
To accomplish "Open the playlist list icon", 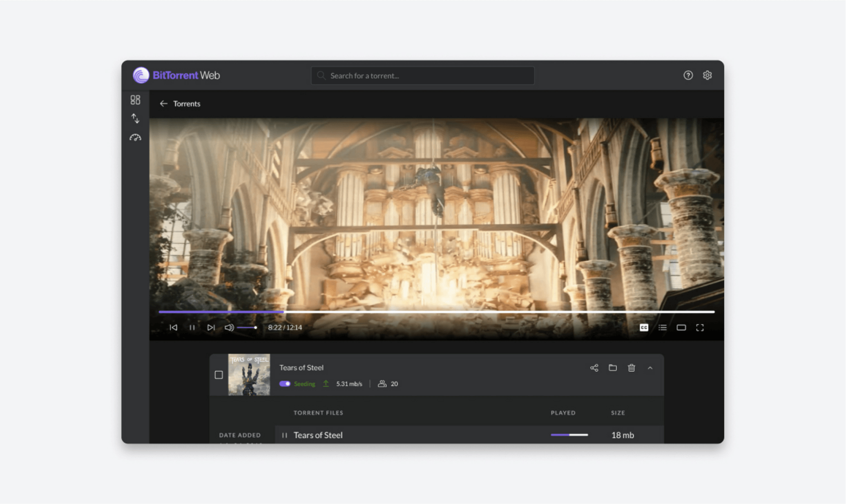I will pos(662,327).
